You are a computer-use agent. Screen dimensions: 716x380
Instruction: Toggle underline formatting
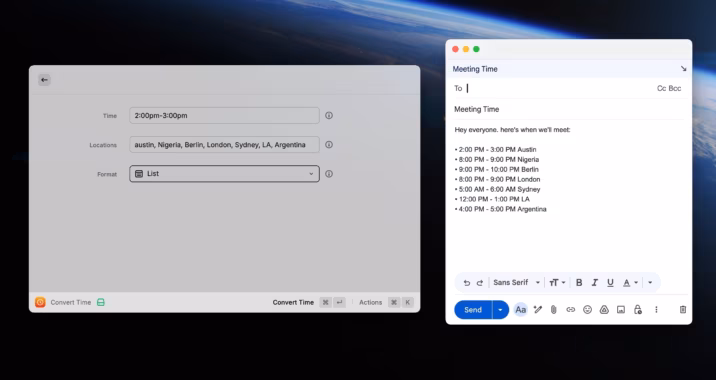pyautogui.click(x=610, y=283)
